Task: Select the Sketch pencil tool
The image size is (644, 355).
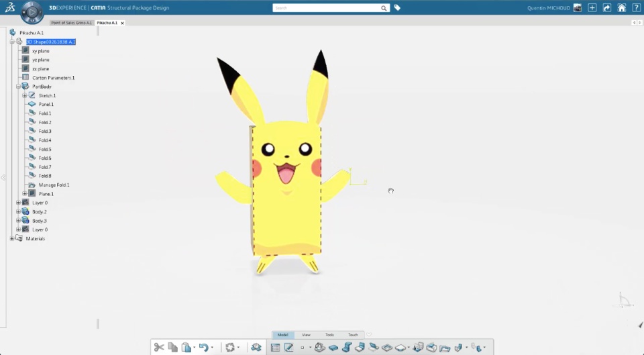Action: tap(289, 348)
